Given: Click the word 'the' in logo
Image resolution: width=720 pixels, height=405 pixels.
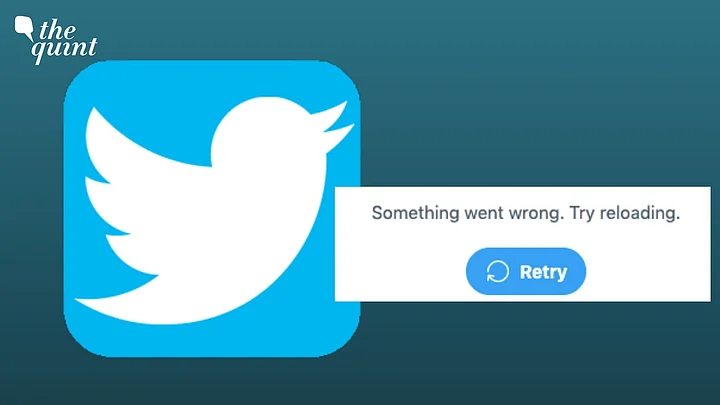Looking at the screenshot, I should pyautogui.click(x=57, y=30).
